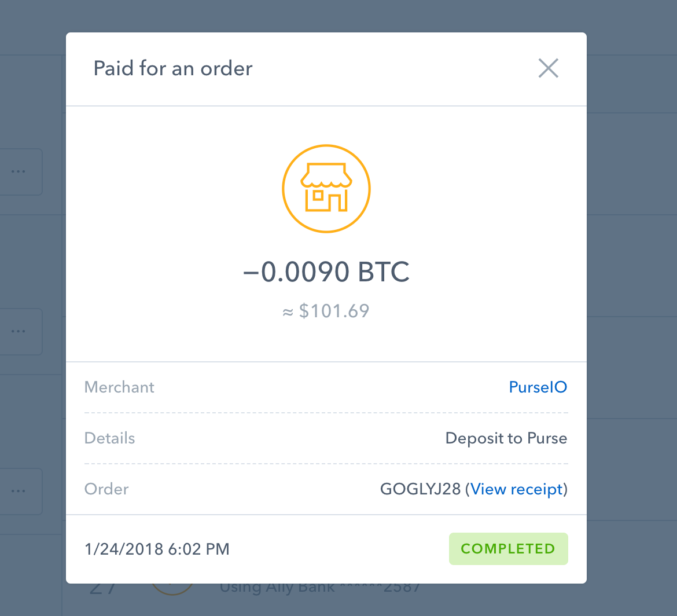This screenshot has height=616, width=677.
Task: Click the Order row label
Action: pos(106,489)
